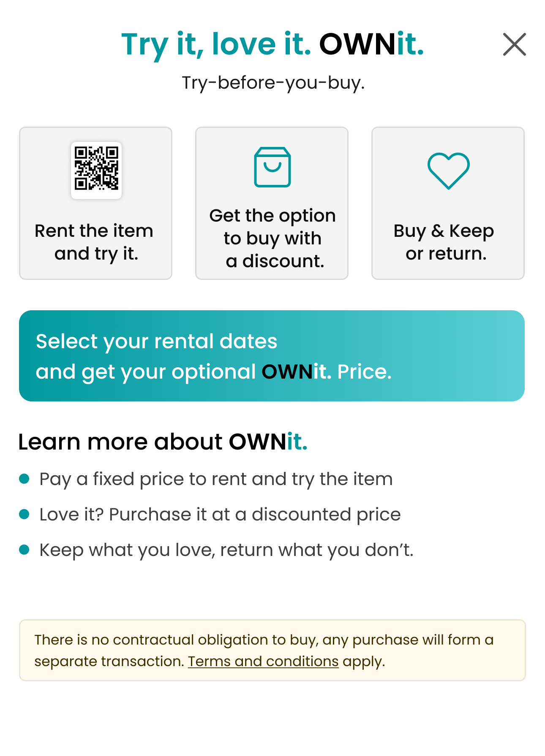Click the fixed price rental bullet point

215,479
